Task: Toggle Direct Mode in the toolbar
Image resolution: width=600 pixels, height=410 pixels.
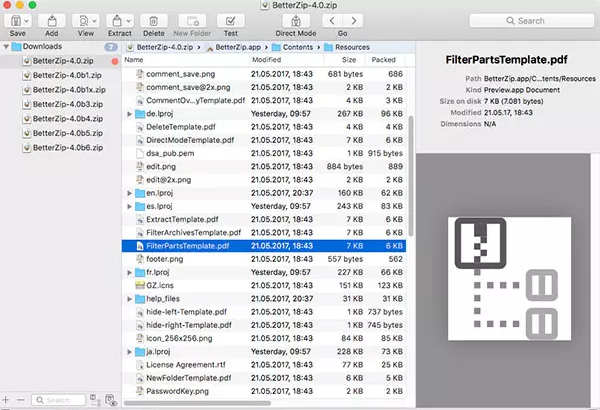Action: pos(296,20)
